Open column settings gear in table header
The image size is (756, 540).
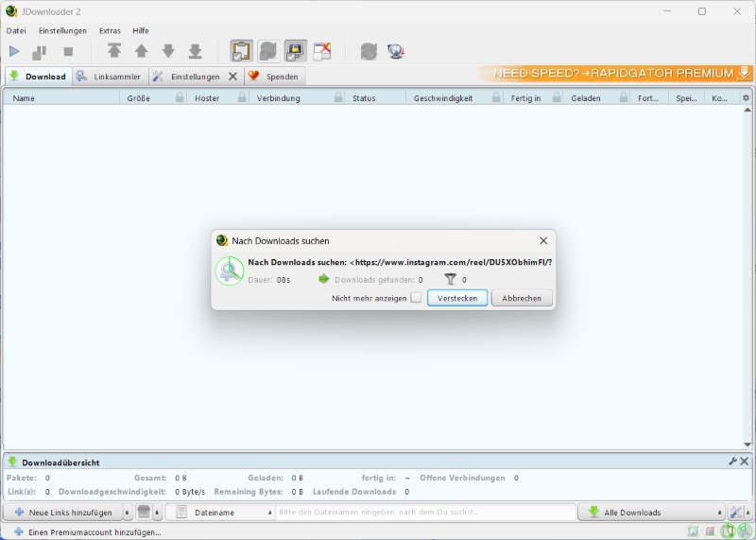(x=746, y=98)
